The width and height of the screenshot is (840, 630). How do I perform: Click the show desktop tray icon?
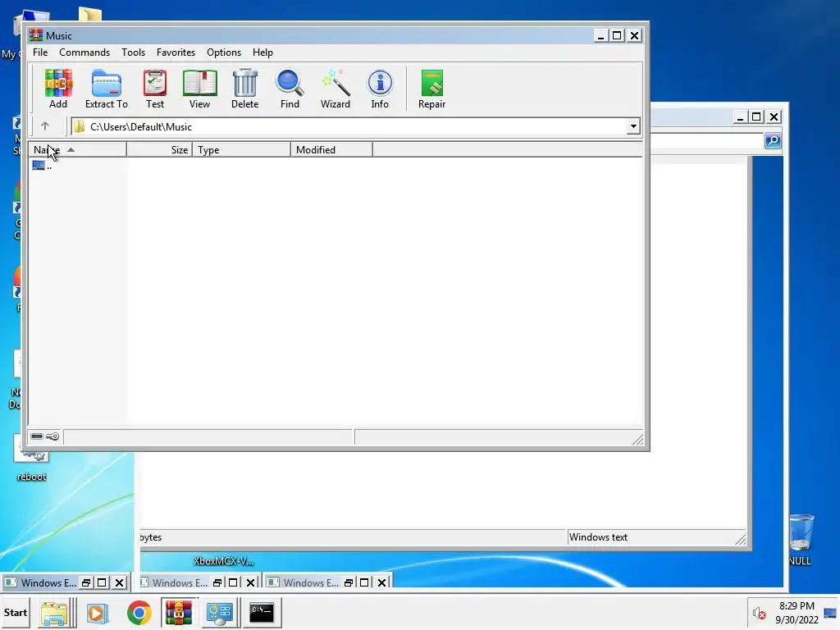coord(831,613)
